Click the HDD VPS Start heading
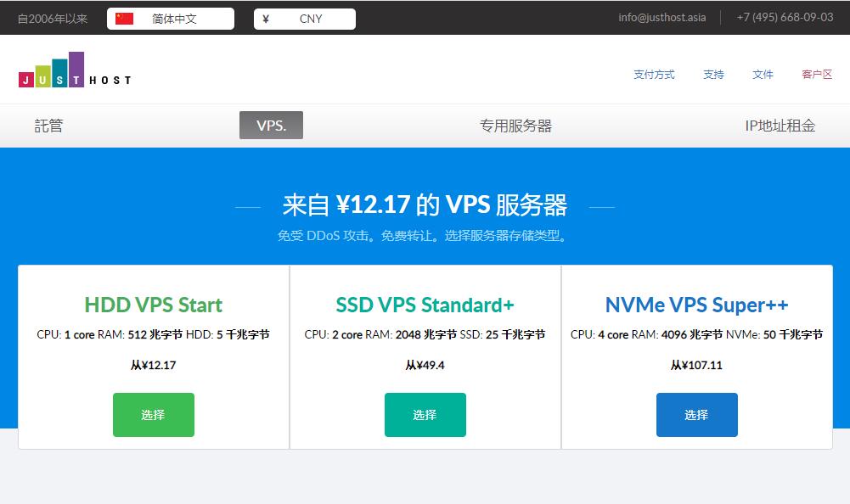 coord(154,305)
